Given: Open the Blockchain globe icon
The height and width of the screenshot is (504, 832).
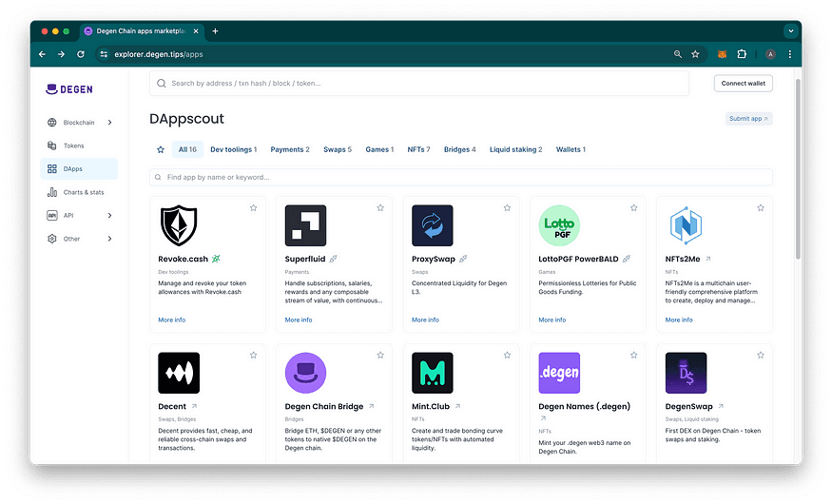Looking at the screenshot, I should click(x=52, y=123).
